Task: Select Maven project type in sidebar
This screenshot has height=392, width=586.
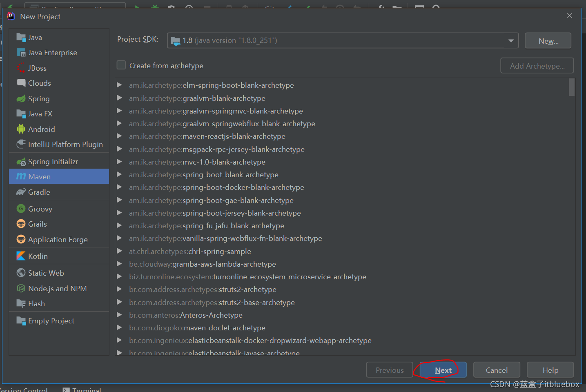Action: pos(59,176)
